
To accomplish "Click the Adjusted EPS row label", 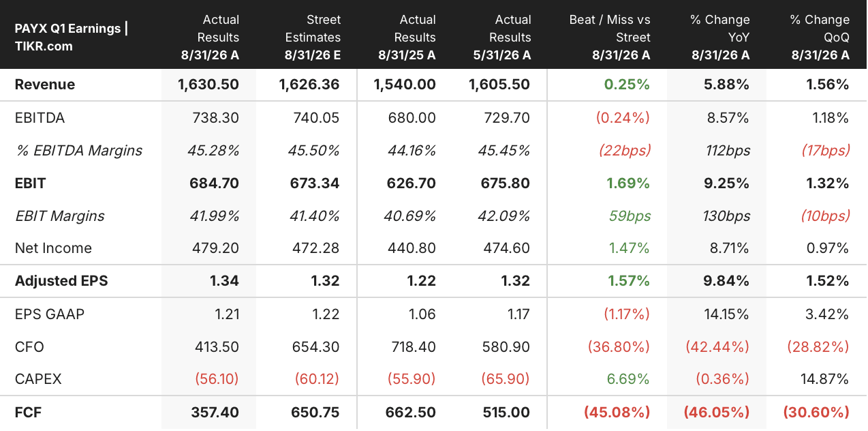I will (61, 281).
